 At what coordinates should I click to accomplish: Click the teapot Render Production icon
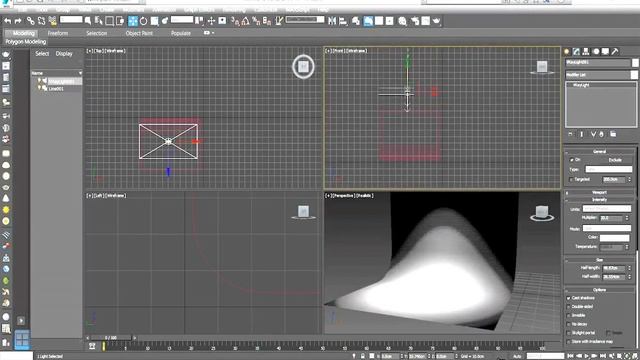436,21
